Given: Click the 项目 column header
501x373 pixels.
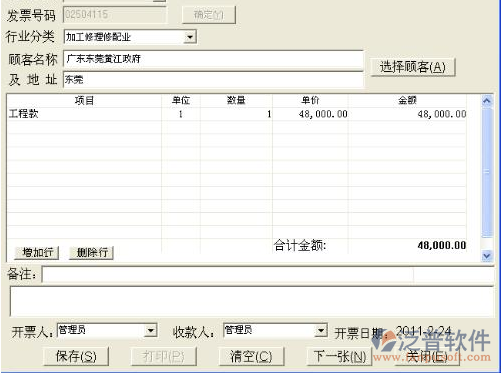Looking at the screenshot, I should coord(84,100).
